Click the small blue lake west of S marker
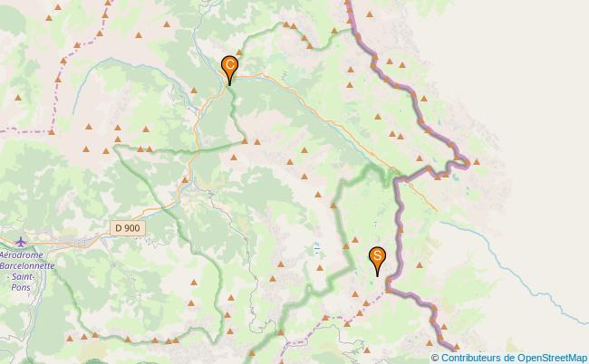The width and height of the screenshot is (589, 364). 317,249
